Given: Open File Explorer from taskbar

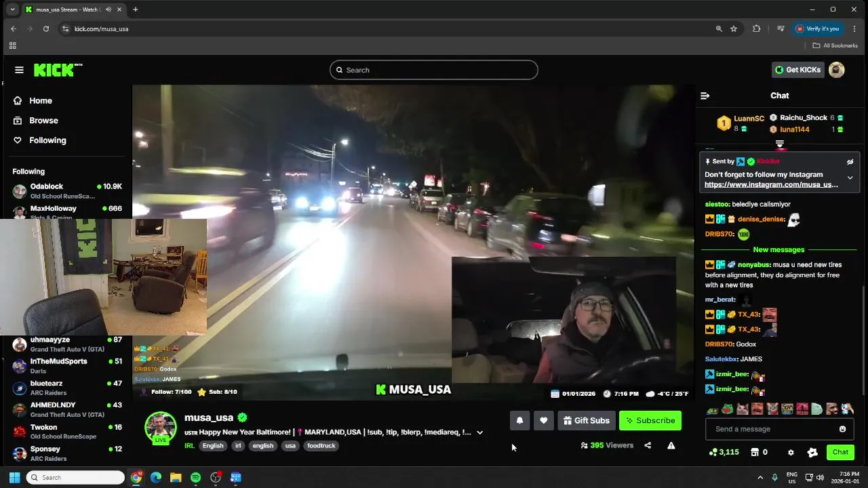Looking at the screenshot, I should pos(176,478).
